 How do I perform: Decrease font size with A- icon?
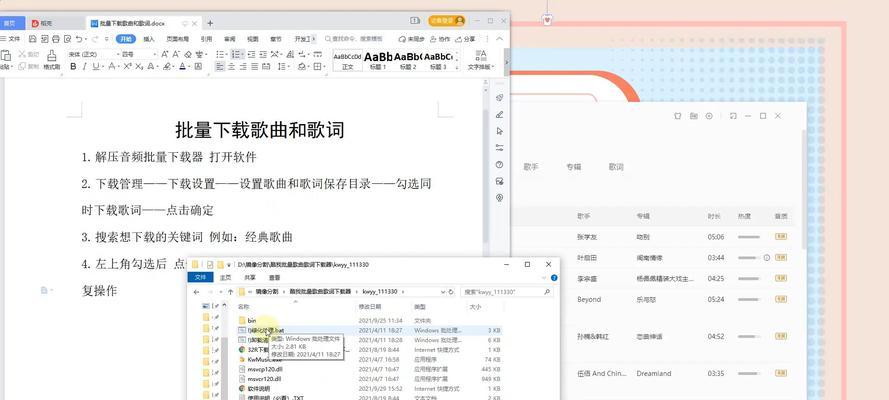click(x=176, y=54)
